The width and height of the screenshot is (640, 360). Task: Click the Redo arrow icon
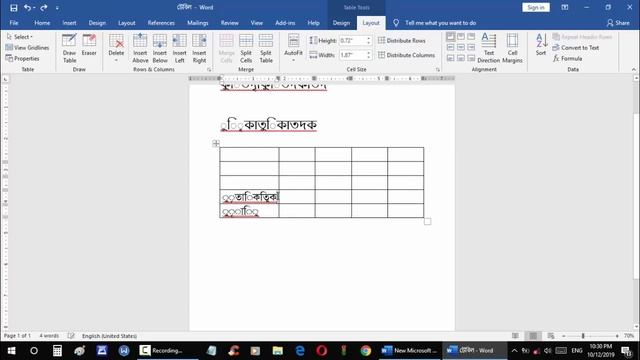pos(44,7)
